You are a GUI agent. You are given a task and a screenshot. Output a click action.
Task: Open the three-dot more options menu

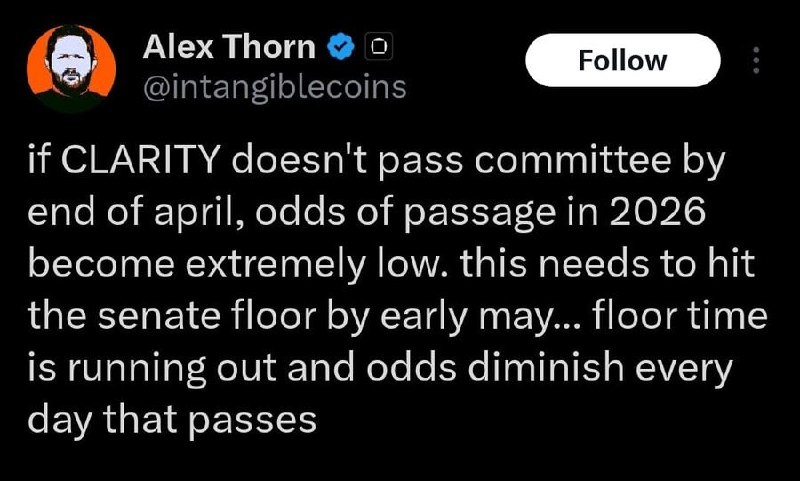(754, 60)
